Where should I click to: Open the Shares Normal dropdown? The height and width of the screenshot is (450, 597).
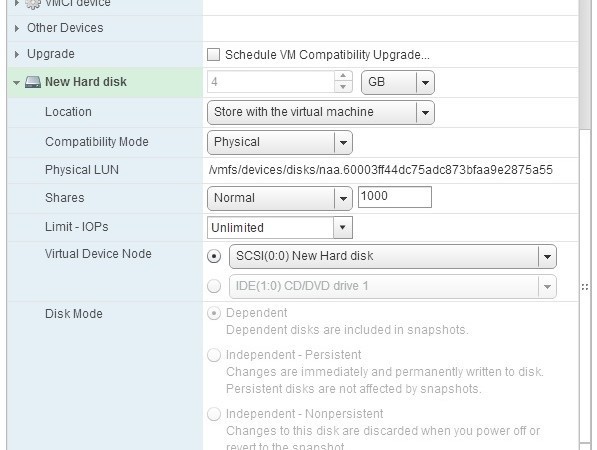point(280,198)
